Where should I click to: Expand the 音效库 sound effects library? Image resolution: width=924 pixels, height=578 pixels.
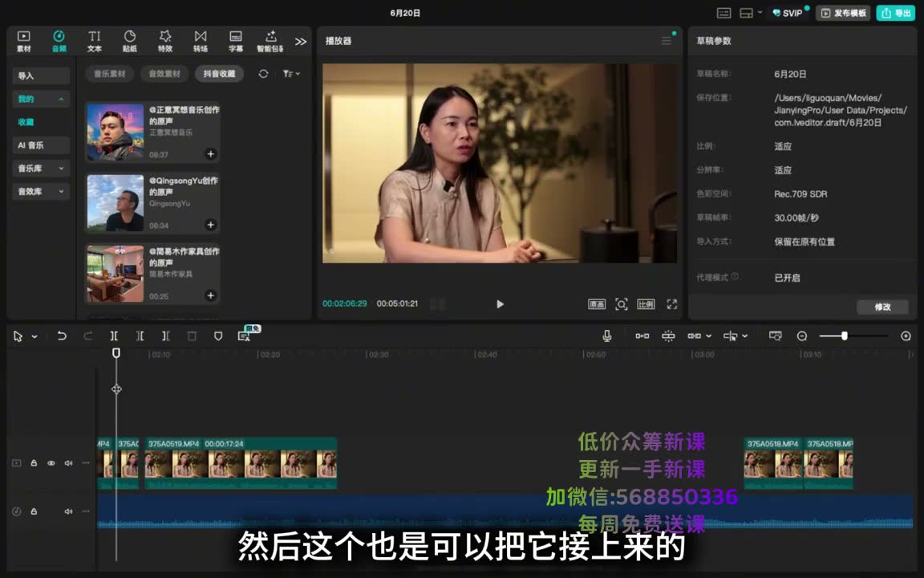tap(41, 191)
